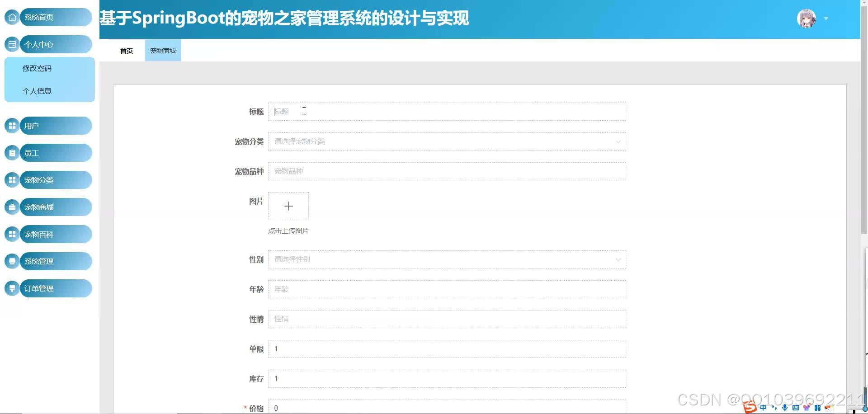Expand the user avatar dropdown menu

click(826, 19)
